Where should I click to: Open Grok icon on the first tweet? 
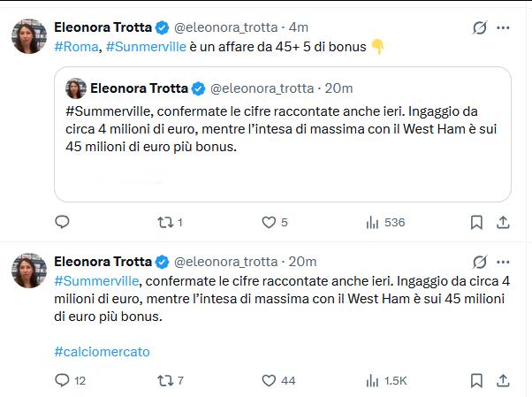click(480, 27)
